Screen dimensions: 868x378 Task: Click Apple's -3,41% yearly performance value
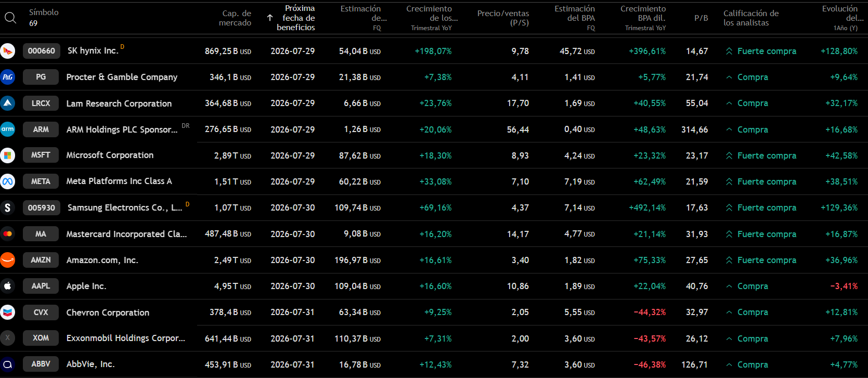[x=844, y=286]
